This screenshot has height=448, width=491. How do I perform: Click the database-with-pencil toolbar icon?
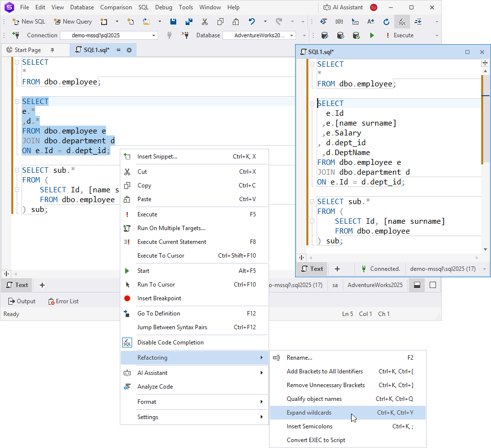[x=325, y=35]
